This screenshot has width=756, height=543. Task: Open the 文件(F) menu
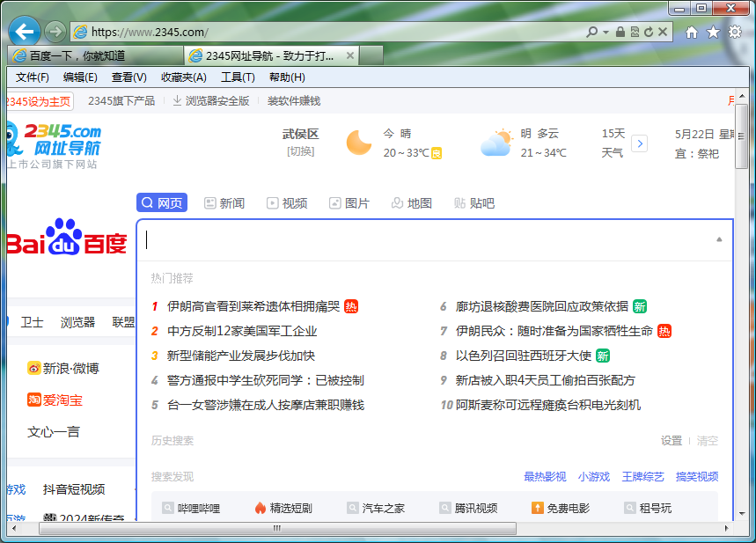[33, 77]
